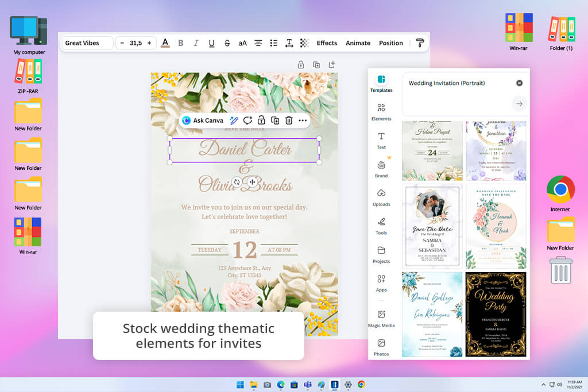Open the Great Vibes font dropdown
The height and width of the screenshot is (392, 588).
tap(87, 43)
